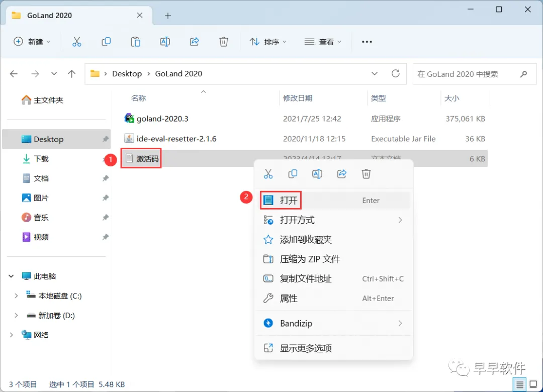Open 音乐 in the sidebar
The height and width of the screenshot is (392, 543).
coord(35,218)
